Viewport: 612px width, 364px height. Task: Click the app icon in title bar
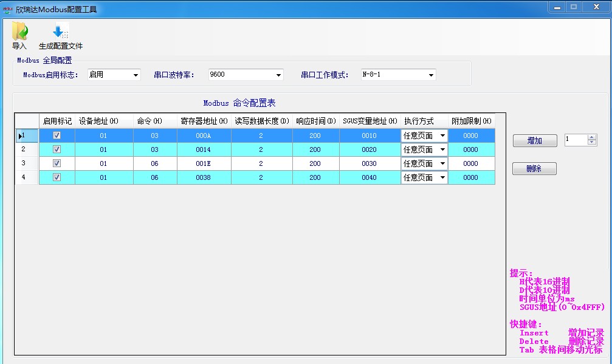pos(8,9)
